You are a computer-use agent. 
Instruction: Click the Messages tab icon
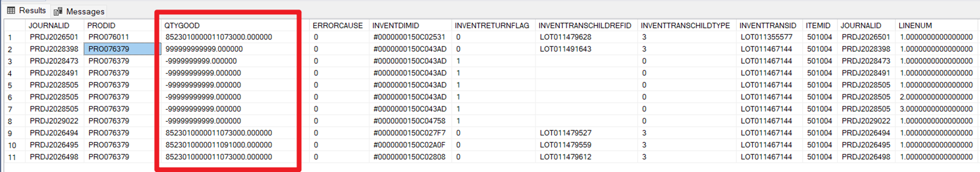point(58,11)
